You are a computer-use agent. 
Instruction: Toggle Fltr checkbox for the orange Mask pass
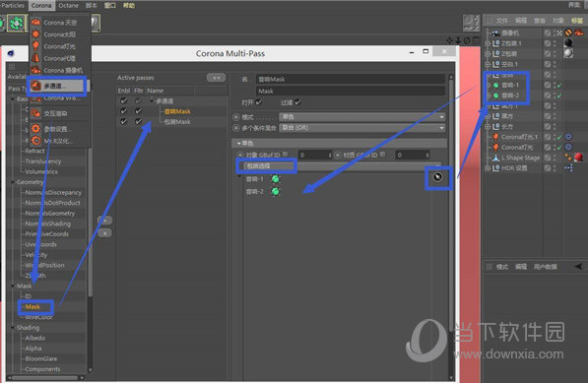[138, 111]
